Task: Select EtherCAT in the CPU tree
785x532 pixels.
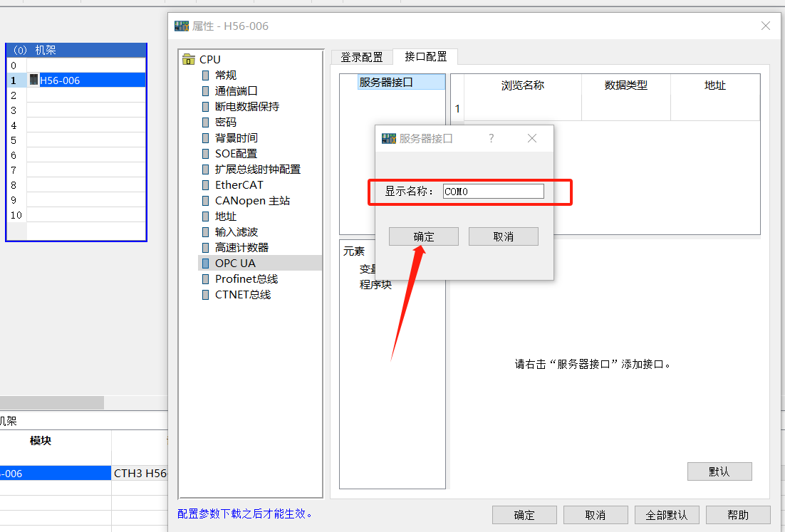Action: tap(239, 185)
